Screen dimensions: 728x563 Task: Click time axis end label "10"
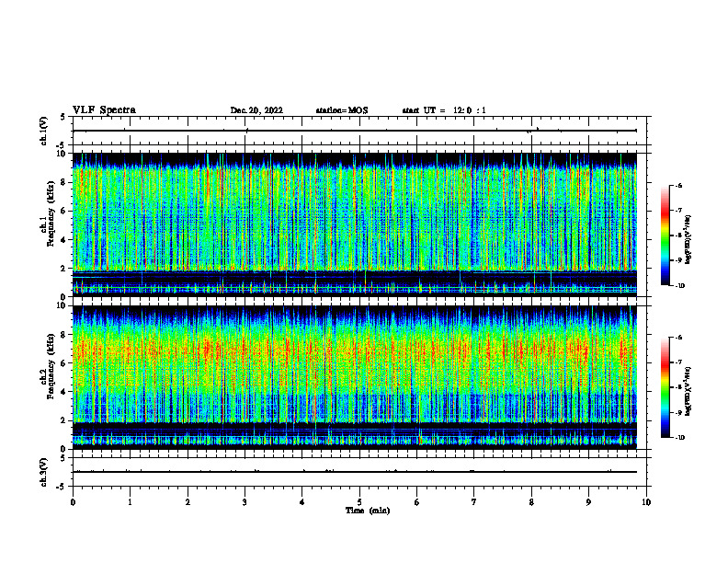(646, 502)
